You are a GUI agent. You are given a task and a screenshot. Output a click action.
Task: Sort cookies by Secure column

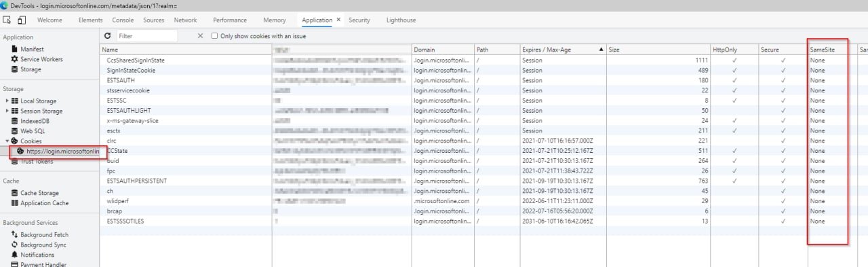(783, 50)
